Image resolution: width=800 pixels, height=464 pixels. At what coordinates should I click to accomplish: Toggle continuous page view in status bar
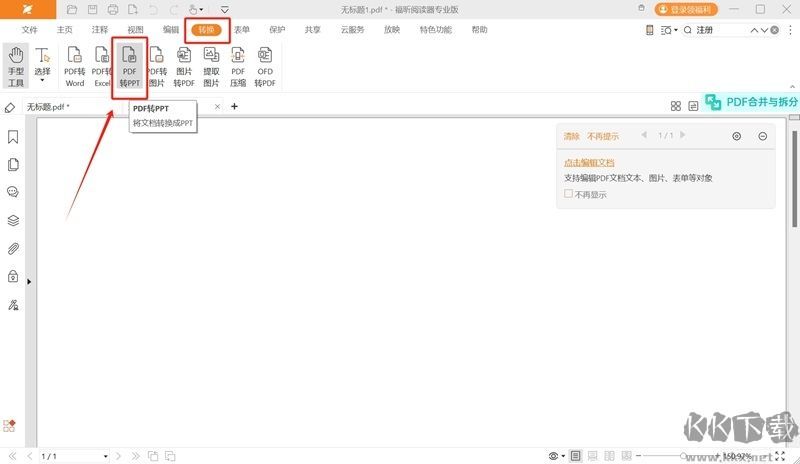point(592,456)
